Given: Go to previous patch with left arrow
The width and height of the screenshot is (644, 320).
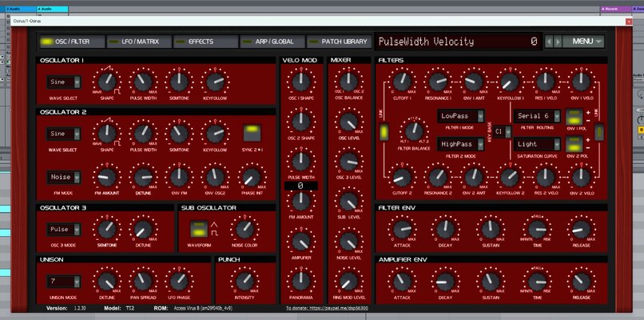Looking at the screenshot, I should (x=549, y=42).
